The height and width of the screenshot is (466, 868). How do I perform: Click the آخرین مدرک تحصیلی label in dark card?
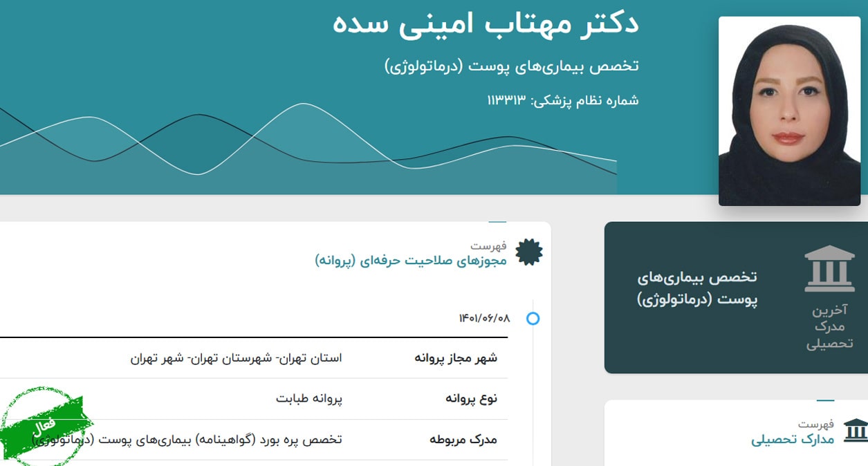coord(829,326)
